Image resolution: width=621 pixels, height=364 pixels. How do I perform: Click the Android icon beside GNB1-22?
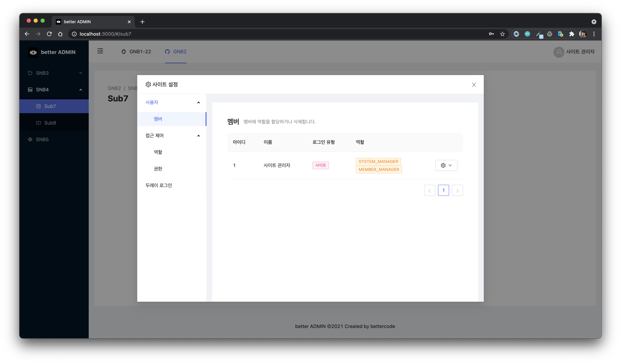pos(124,52)
